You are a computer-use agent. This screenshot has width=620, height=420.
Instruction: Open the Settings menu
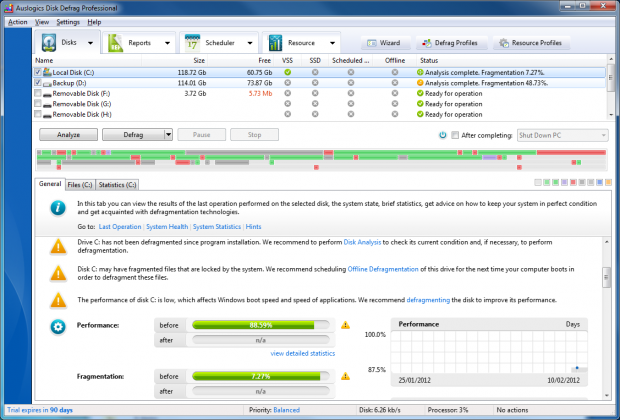click(68, 22)
